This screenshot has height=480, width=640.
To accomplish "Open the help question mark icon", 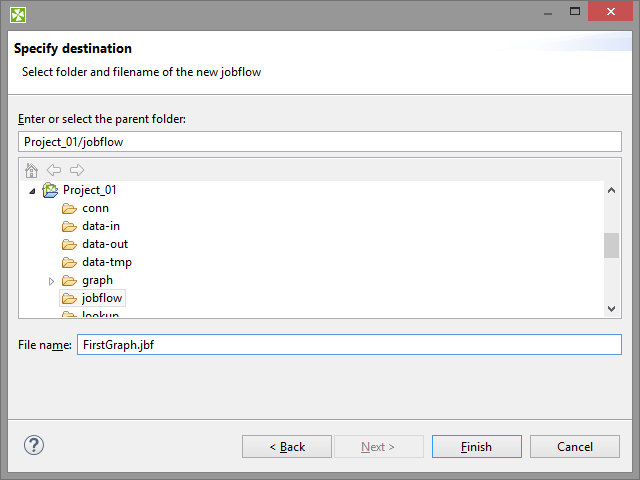I will pos(34,446).
